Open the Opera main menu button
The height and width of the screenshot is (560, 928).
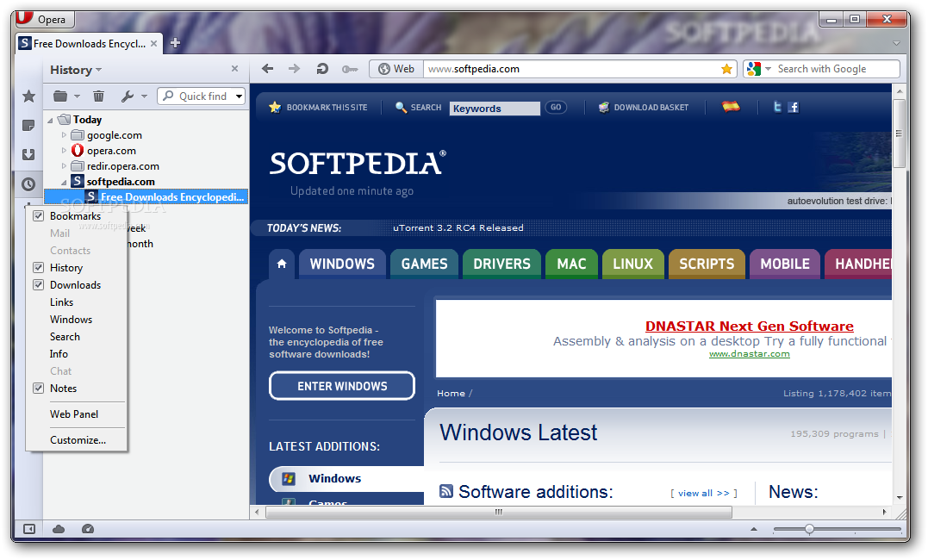[x=45, y=19]
